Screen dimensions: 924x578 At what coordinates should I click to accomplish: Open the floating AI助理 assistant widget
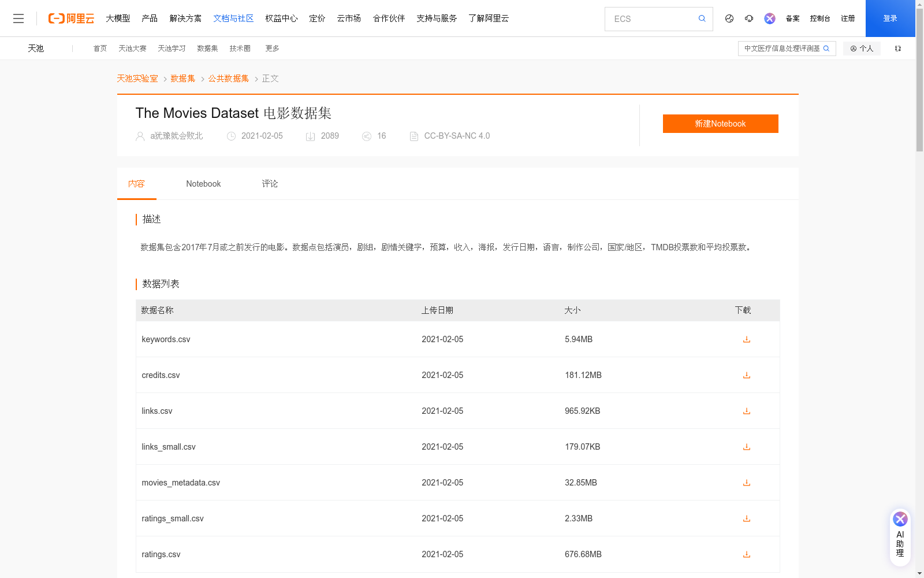(x=900, y=537)
